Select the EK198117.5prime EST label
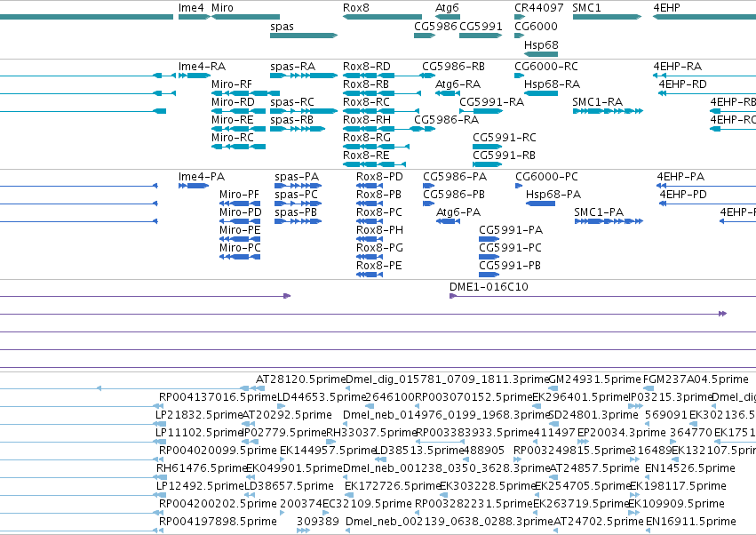The image size is (756, 535). [x=678, y=486]
